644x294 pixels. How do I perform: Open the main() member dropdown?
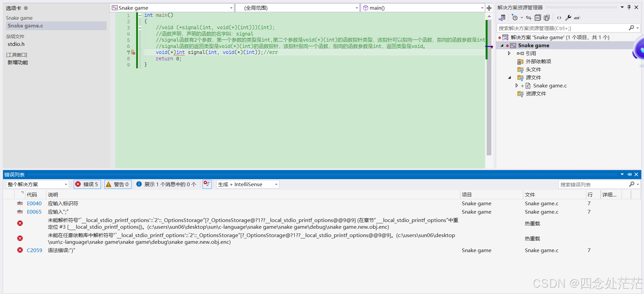click(423, 8)
